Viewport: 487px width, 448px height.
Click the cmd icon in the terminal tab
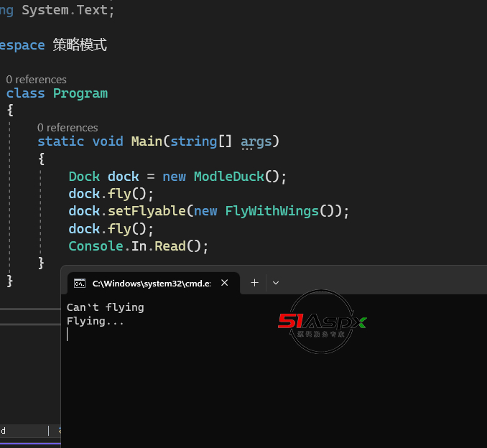(x=80, y=284)
